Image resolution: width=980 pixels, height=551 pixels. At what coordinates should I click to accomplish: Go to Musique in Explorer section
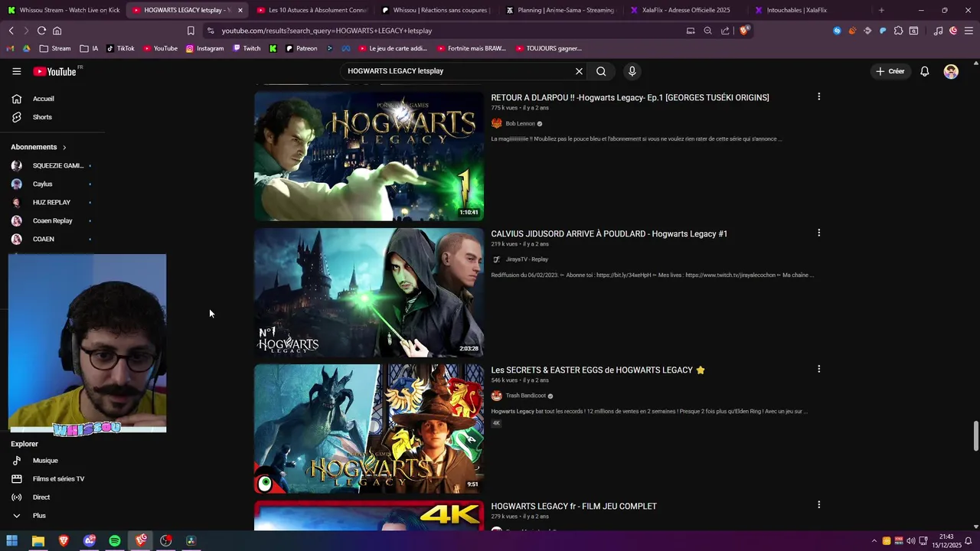click(45, 461)
